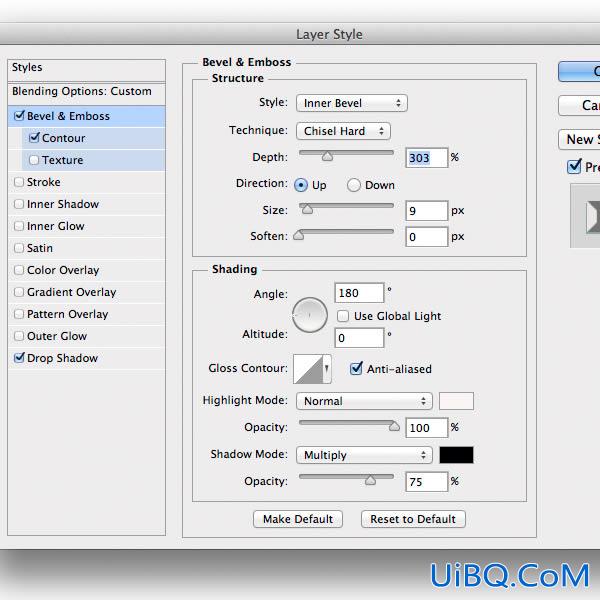Open the black shadow color swatch
The image size is (600, 600).
(x=456, y=455)
